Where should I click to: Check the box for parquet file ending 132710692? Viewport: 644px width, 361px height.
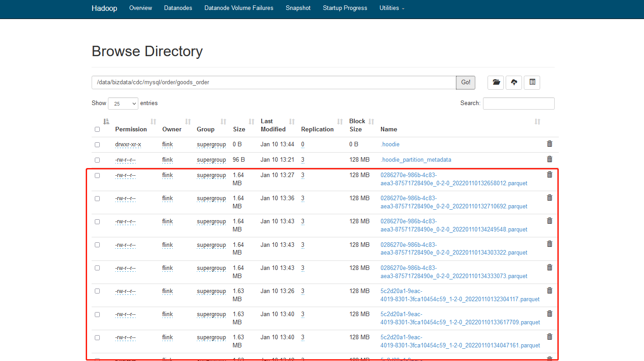[97, 199]
